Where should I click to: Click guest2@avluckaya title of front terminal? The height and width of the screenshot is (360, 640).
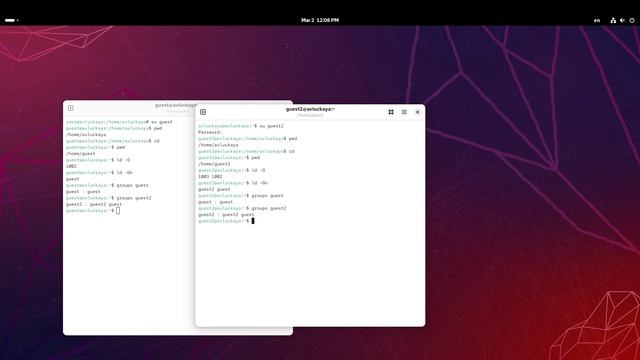pyautogui.click(x=310, y=109)
